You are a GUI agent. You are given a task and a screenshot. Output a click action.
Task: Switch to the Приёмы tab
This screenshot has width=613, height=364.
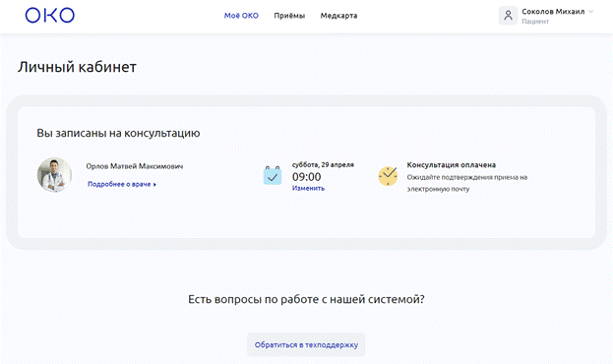(289, 16)
